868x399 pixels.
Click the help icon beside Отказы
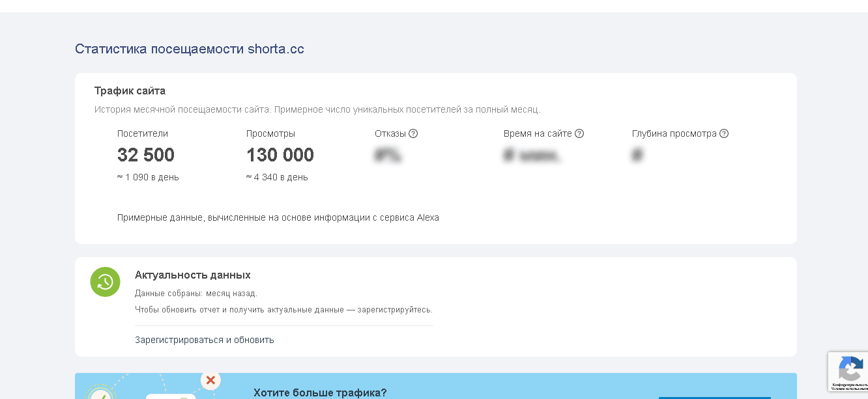pos(413,133)
